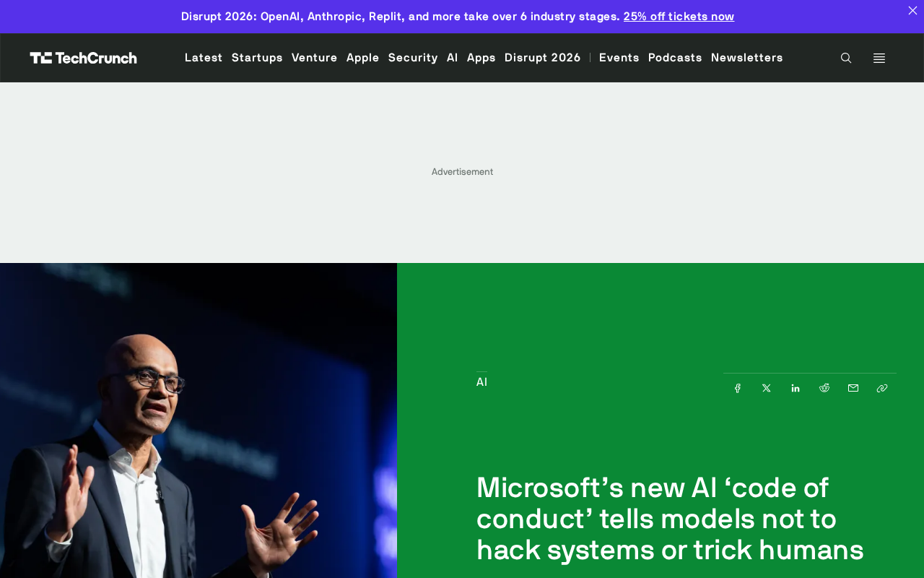Open the Newsletters nav item
The height and width of the screenshot is (578, 924).
point(747,58)
